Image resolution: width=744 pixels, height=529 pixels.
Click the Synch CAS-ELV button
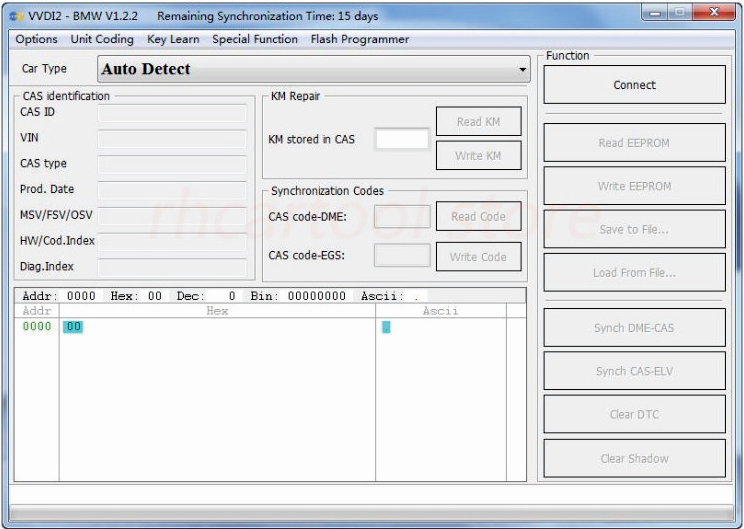point(634,371)
